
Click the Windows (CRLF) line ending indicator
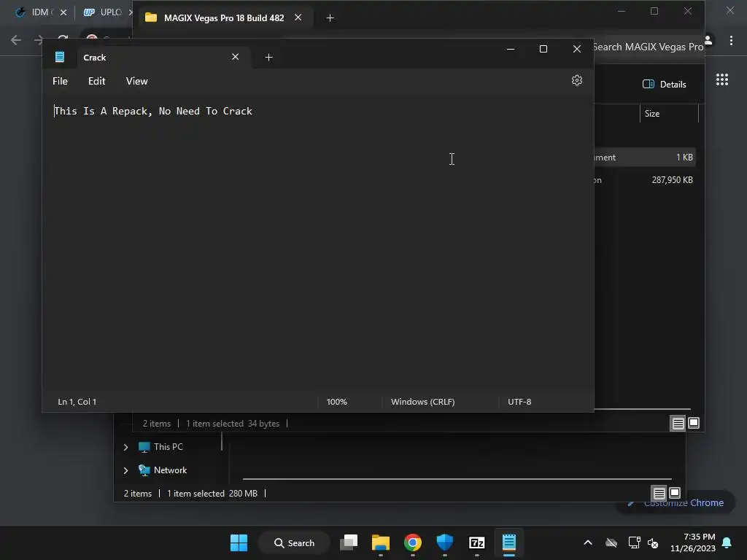click(x=422, y=402)
